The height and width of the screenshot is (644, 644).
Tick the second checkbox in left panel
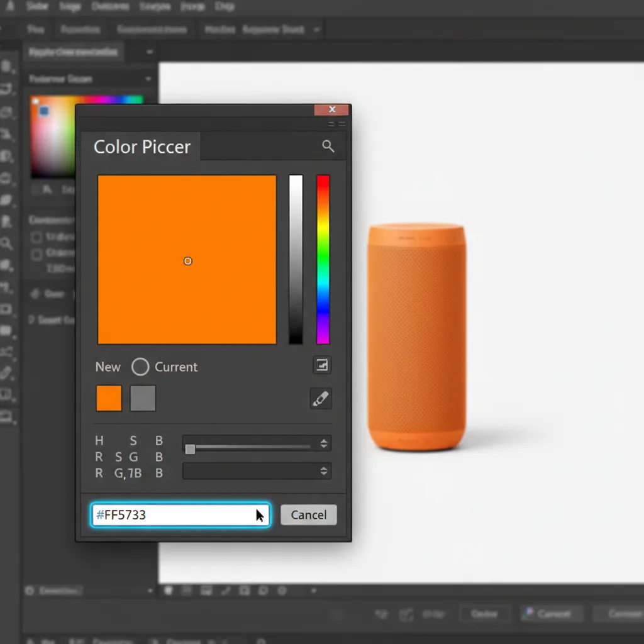click(36, 255)
